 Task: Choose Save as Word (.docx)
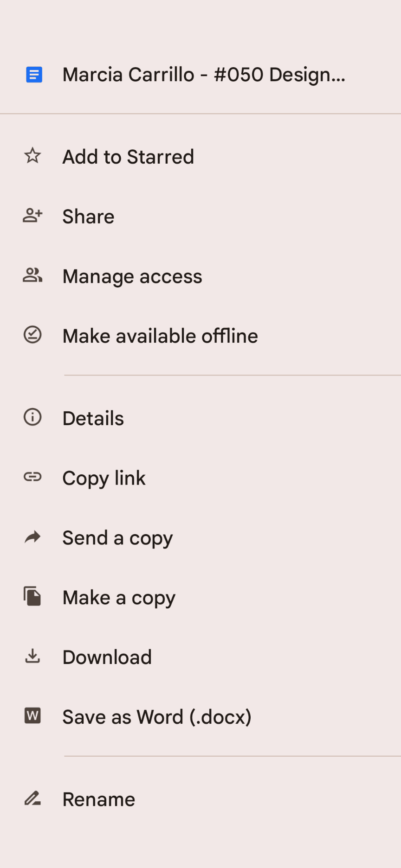(x=157, y=717)
